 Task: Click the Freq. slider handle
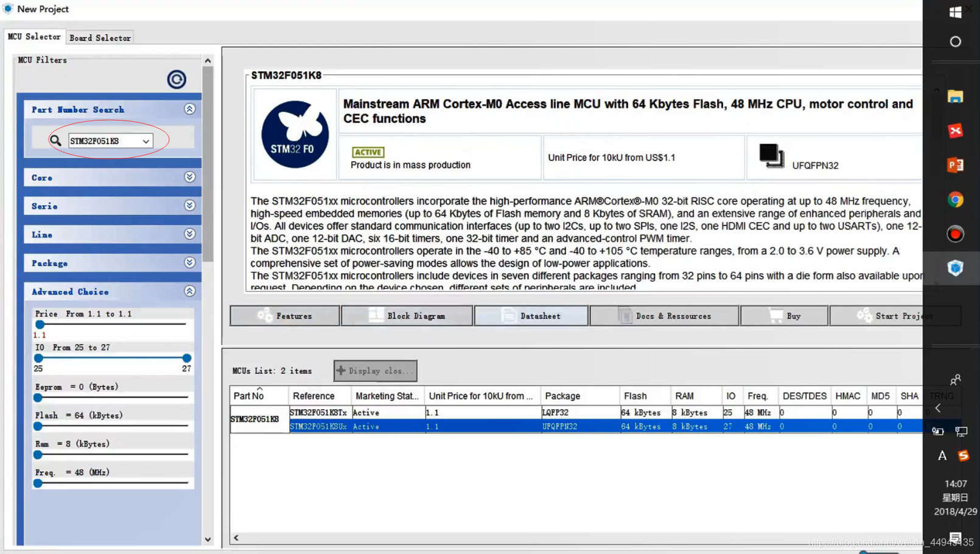point(38,483)
